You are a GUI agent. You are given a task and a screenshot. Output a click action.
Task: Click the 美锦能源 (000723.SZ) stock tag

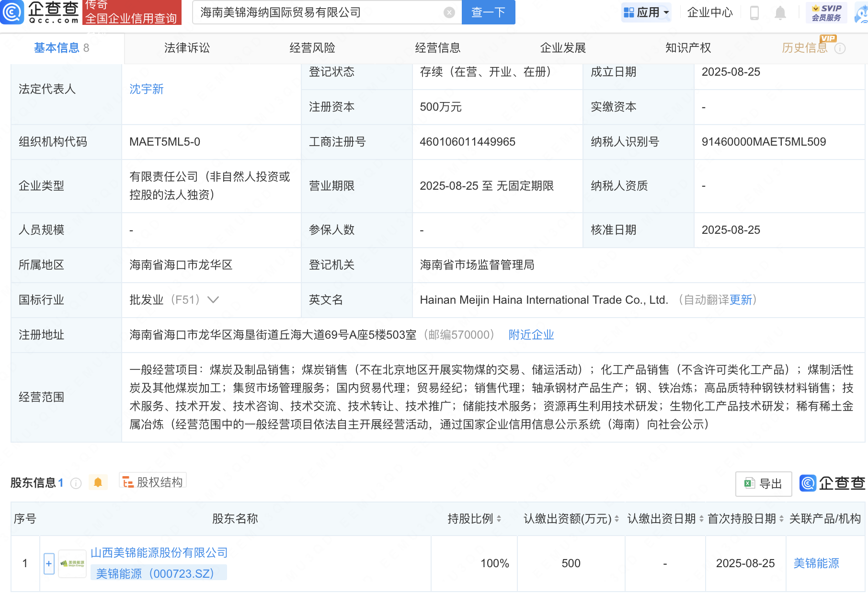[159, 573]
